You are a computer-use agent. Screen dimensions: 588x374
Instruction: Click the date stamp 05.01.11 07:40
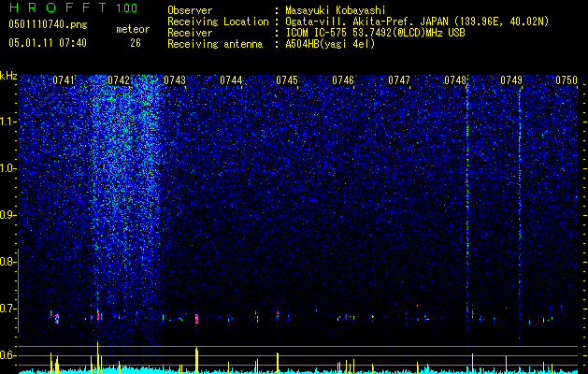(x=48, y=43)
